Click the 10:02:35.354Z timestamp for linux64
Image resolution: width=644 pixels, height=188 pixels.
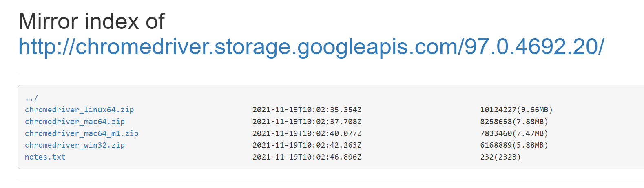point(307,110)
